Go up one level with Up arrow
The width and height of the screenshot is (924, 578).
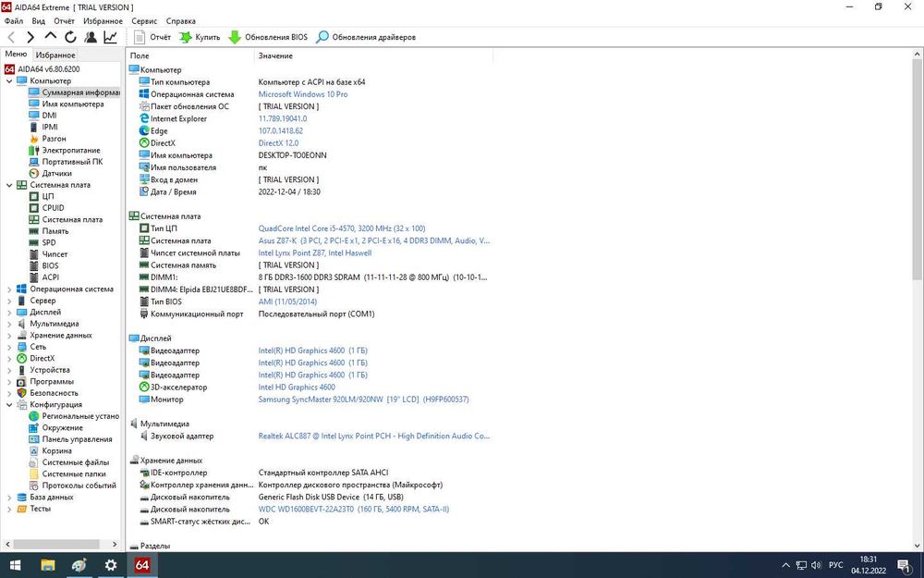click(x=51, y=37)
